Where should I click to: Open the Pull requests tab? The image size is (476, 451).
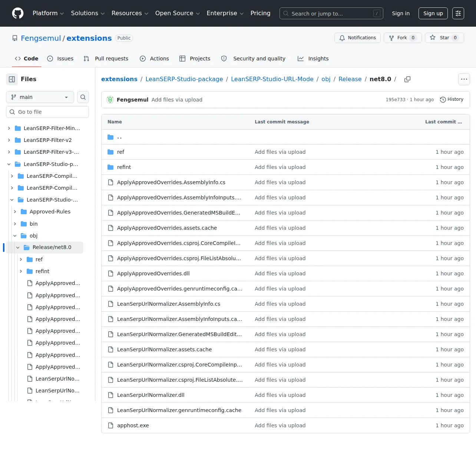(106, 59)
